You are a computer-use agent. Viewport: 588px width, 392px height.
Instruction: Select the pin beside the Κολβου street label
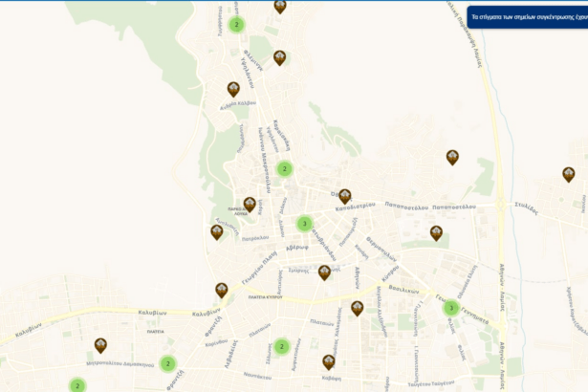(x=233, y=89)
